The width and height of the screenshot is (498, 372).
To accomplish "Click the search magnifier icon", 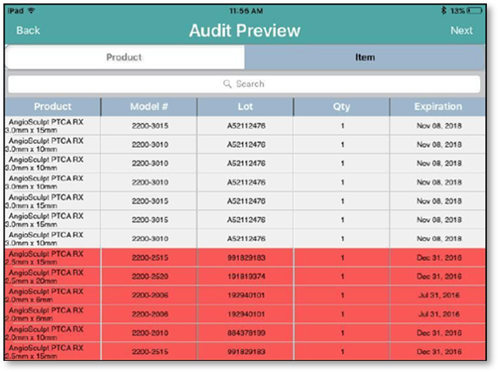I will tap(227, 84).
